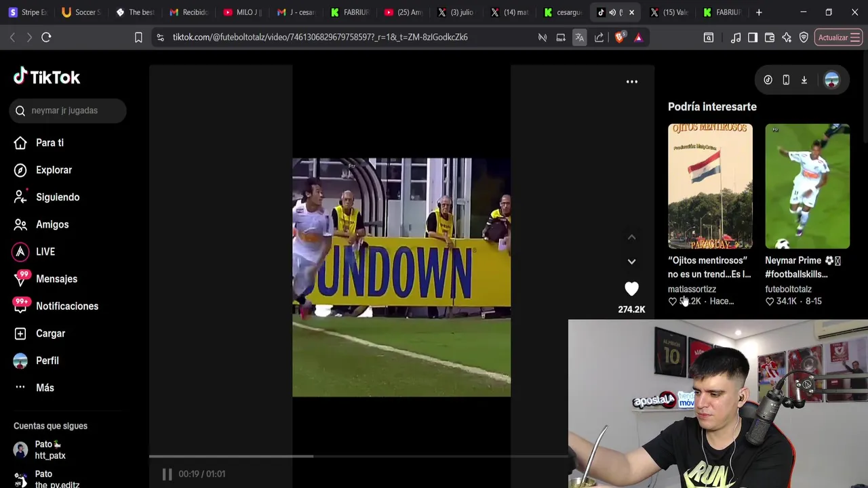This screenshot has height=488, width=868.
Task: Switch to the cesargu Kick tab
Action: point(564,12)
